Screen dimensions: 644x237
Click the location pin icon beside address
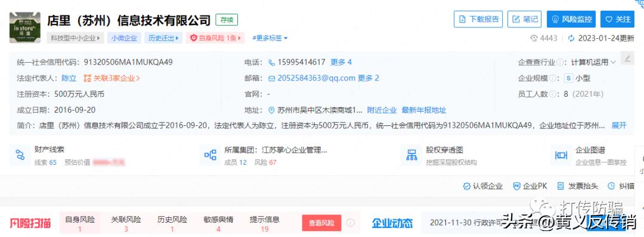[271, 110]
